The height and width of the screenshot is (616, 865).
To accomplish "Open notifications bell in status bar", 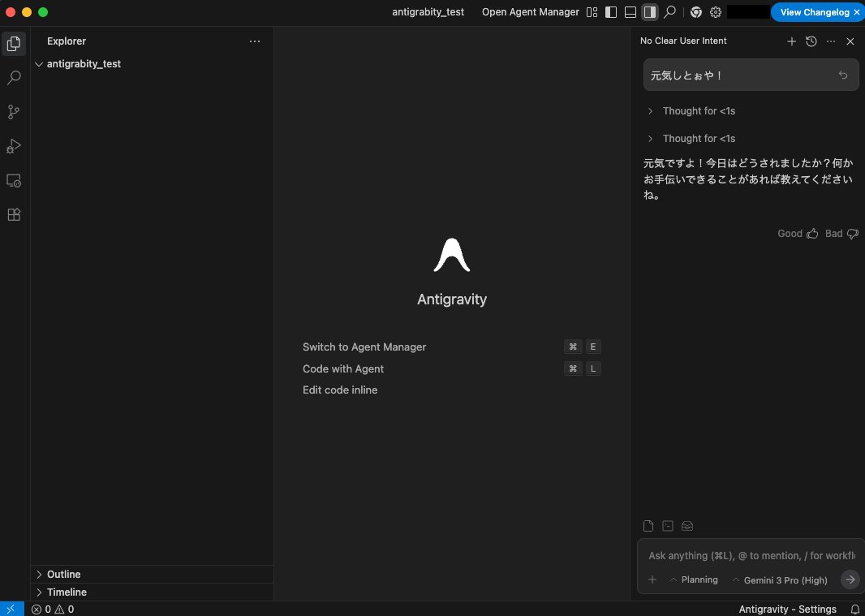I will click(854, 610).
